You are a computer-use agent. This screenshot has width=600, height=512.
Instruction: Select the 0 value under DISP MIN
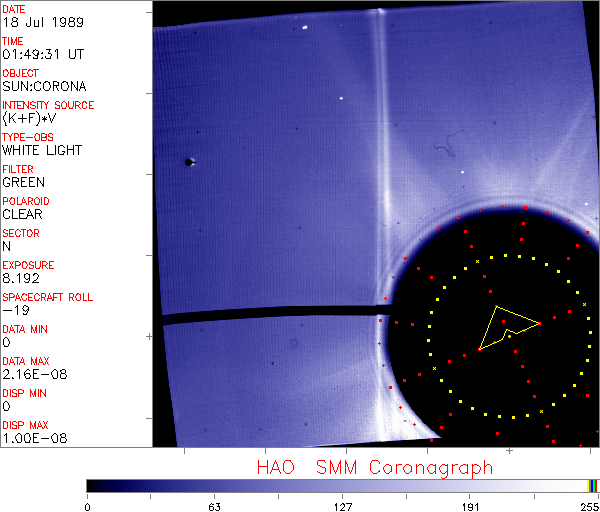[7, 406]
